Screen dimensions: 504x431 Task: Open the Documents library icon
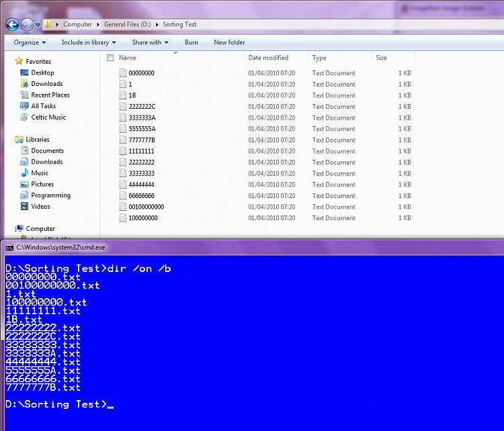click(x=24, y=150)
